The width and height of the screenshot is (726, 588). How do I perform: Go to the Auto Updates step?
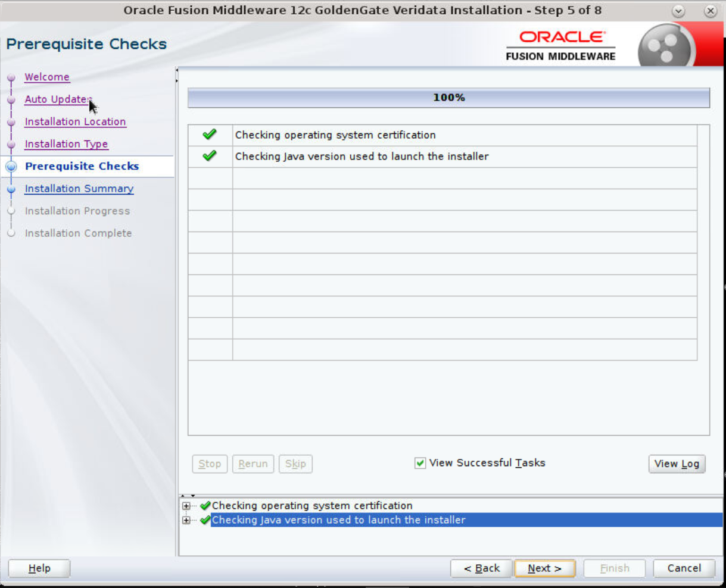pos(58,99)
